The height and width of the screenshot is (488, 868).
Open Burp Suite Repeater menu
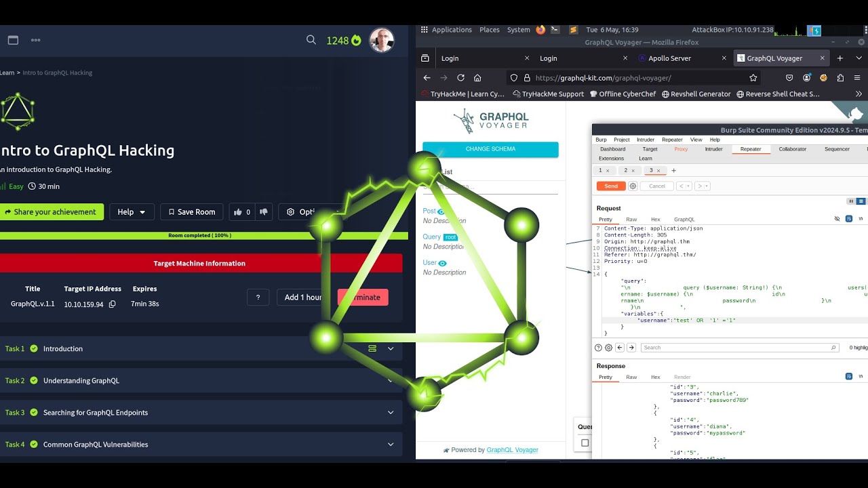tap(672, 140)
